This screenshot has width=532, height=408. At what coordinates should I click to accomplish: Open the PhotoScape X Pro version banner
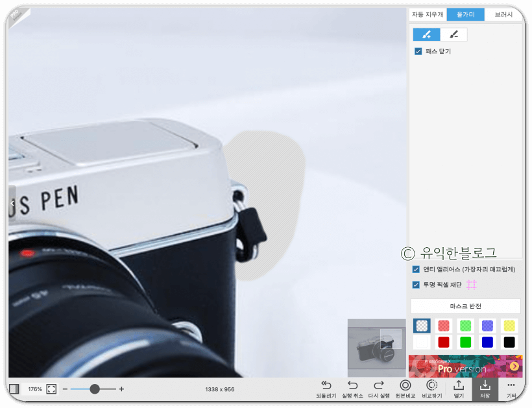pyautogui.click(x=466, y=366)
